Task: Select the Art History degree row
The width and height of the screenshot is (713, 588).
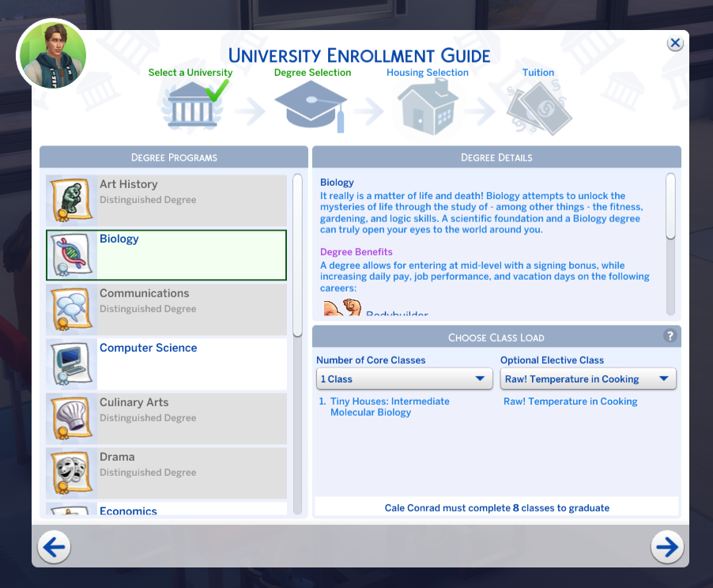Action: point(167,200)
